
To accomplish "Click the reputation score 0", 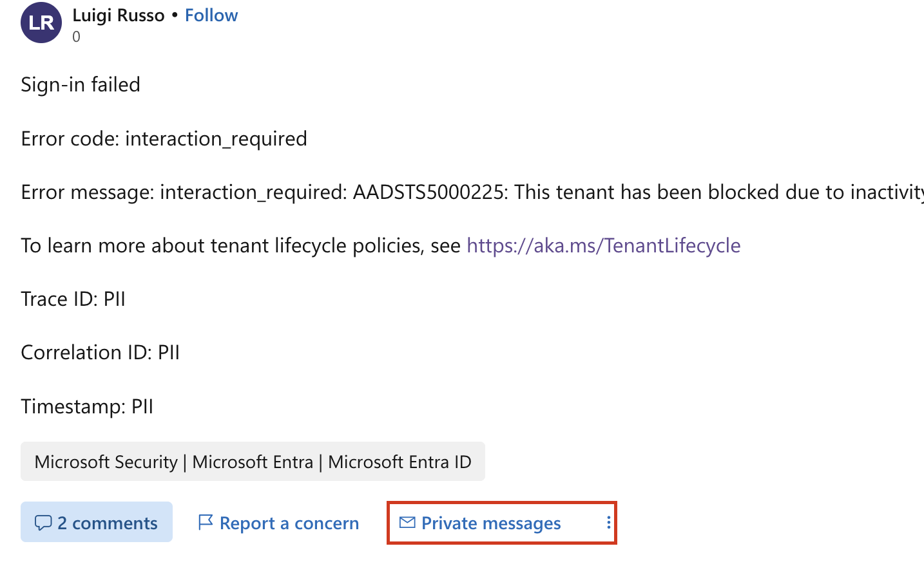I will click(77, 37).
